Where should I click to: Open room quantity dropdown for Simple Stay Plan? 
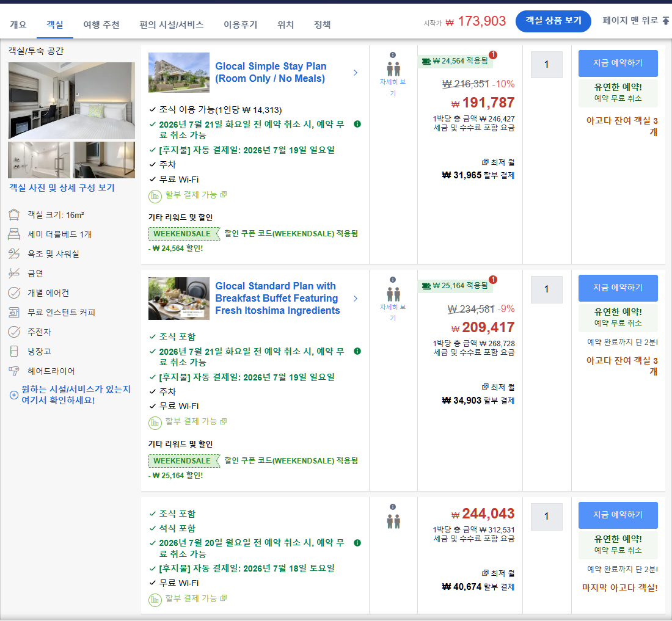pos(546,65)
